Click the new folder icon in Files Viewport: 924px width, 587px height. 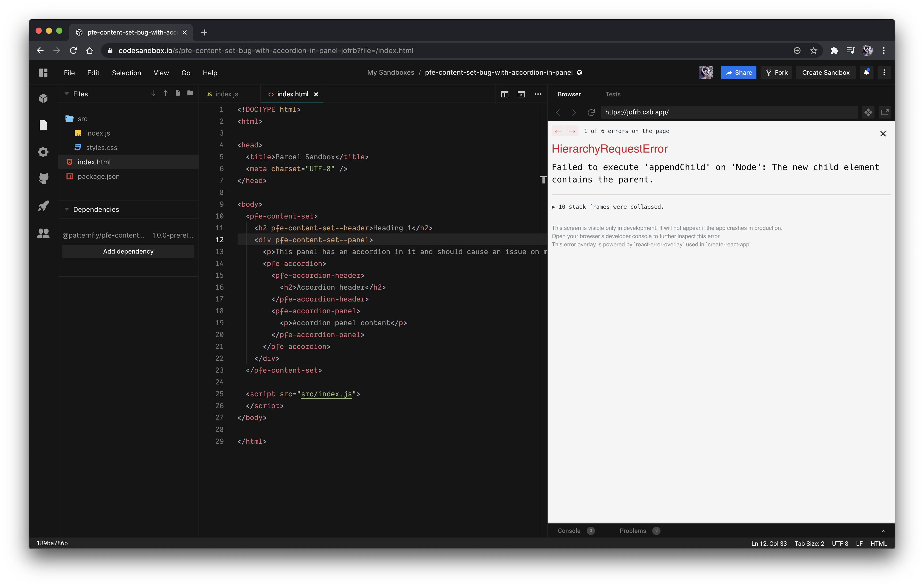click(x=190, y=93)
